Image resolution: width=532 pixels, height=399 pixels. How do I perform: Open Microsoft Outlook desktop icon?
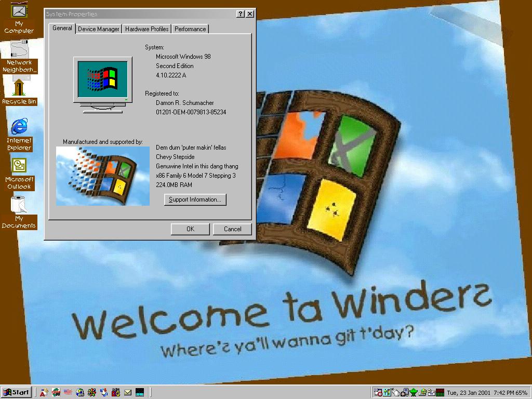pyautogui.click(x=19, y=166)
